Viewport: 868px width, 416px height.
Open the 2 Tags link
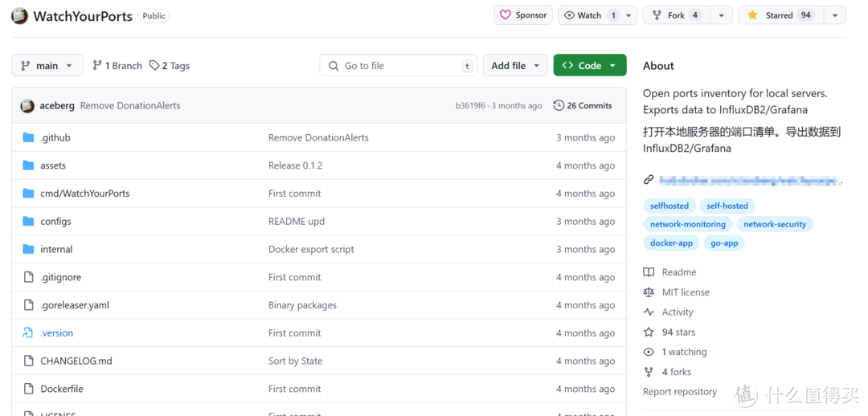tap(170, 66)
